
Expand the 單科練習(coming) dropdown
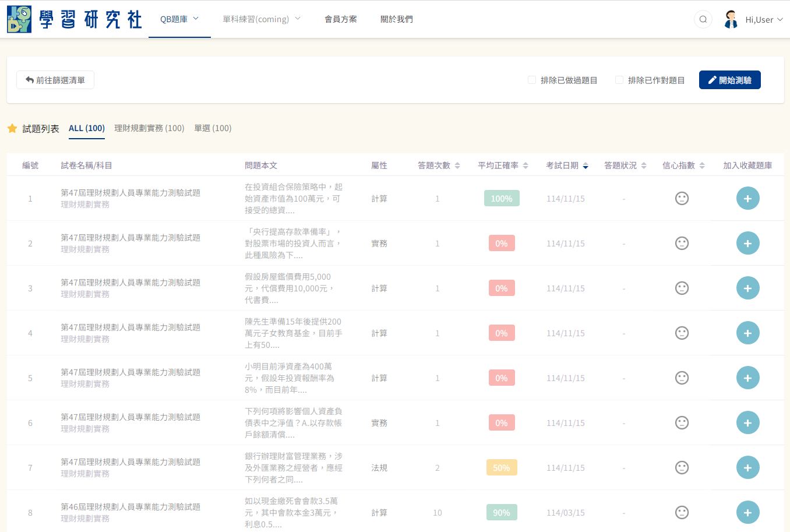(262, 19)
